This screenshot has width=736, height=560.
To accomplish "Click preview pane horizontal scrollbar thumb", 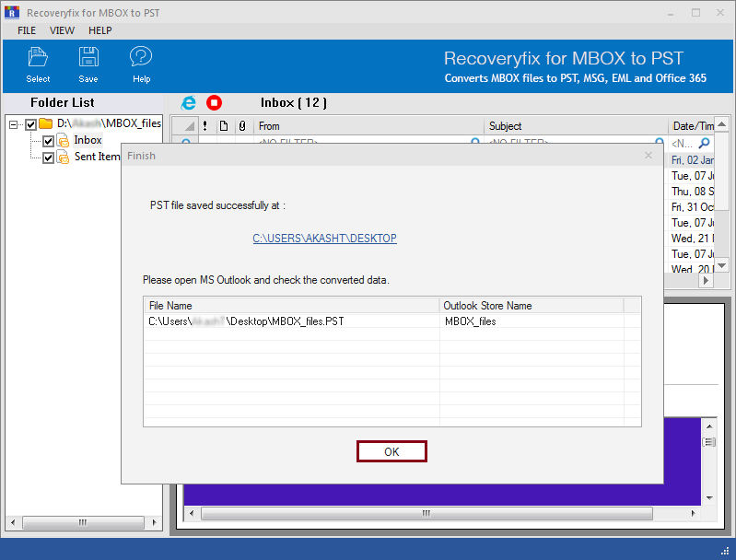I will coord(426,514).
